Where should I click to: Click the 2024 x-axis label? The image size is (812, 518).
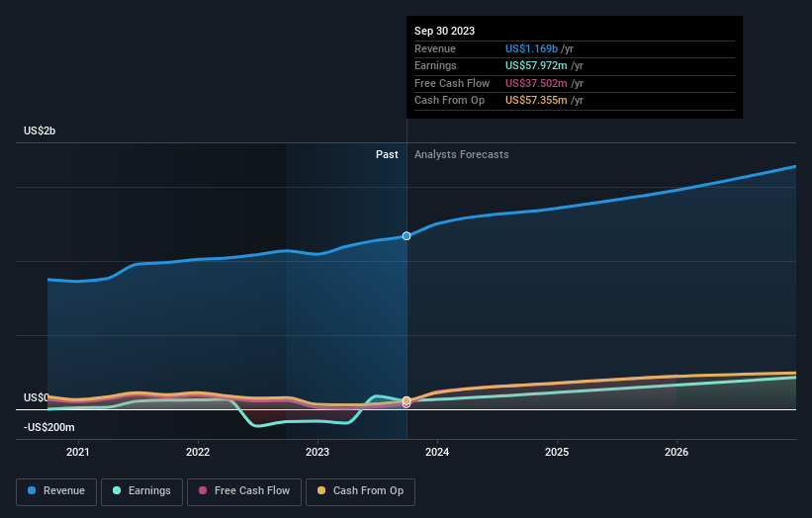pyautogui.click(x=437, y=453)
